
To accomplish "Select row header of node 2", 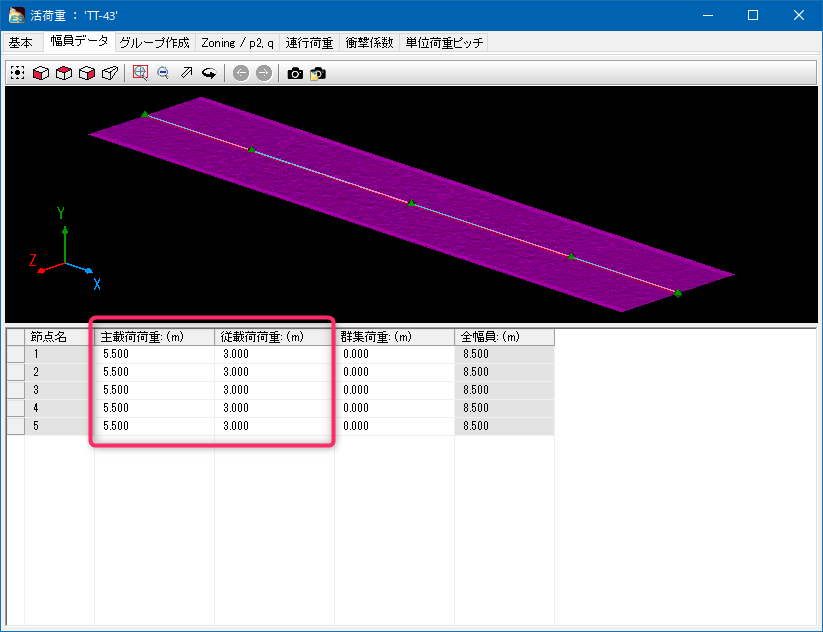I will pos(16,372).
